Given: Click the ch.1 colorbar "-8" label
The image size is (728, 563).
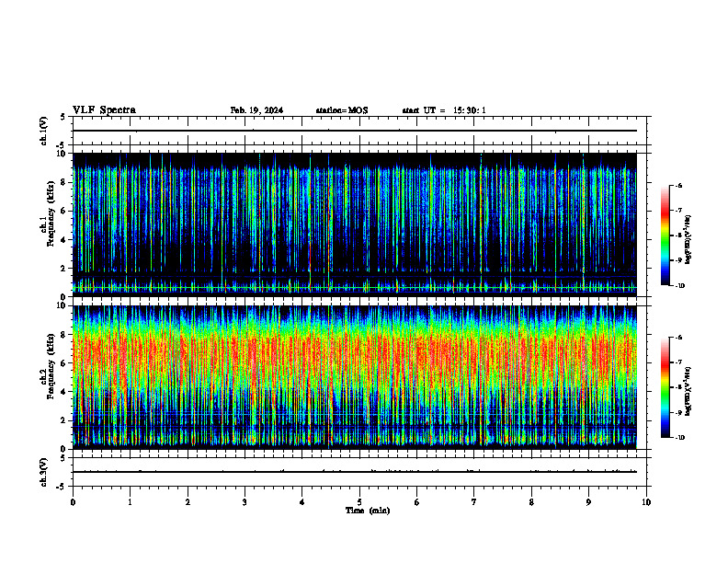Looking at the screenshot, I should 678,236.
